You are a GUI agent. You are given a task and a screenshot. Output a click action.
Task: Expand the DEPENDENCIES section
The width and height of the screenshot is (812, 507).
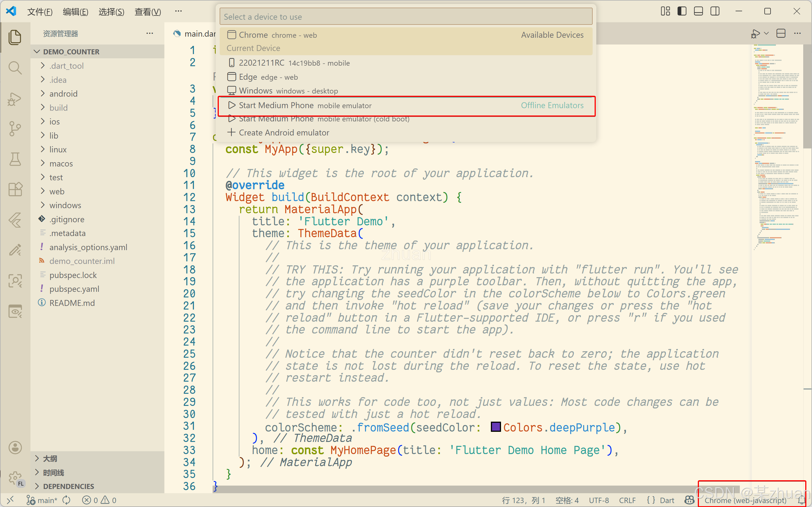(x=69, y=486)
